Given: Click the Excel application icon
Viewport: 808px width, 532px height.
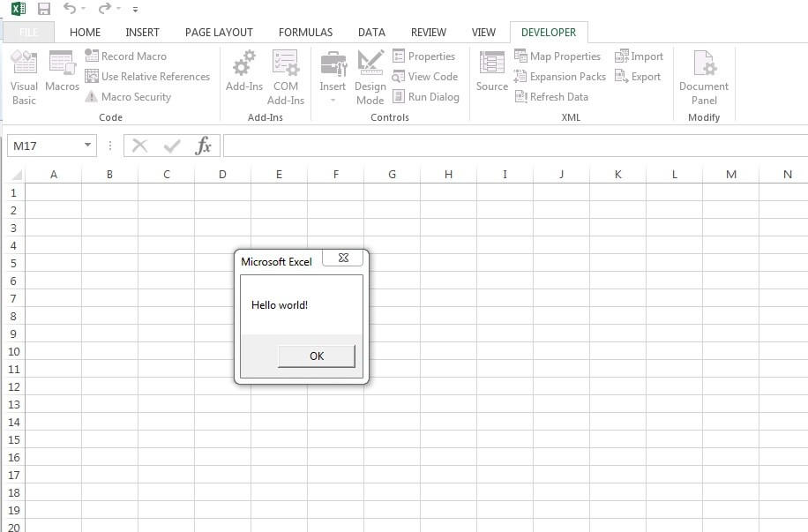Looking at the screenshot, I should [19, 8].
